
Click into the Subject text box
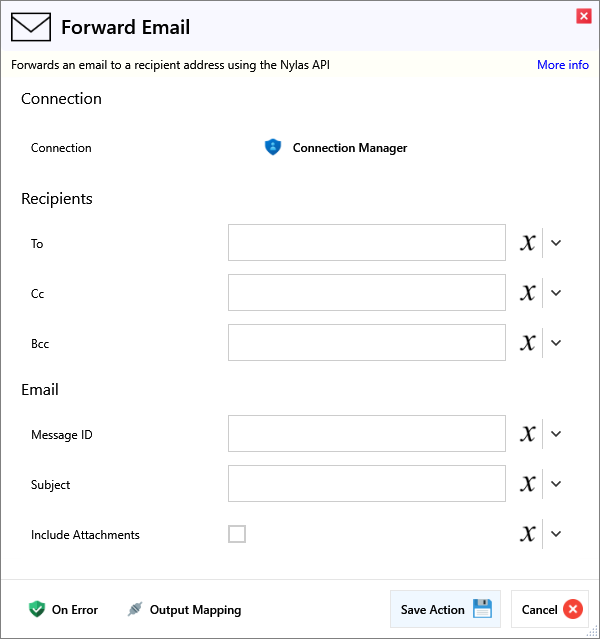coord(367,484)
